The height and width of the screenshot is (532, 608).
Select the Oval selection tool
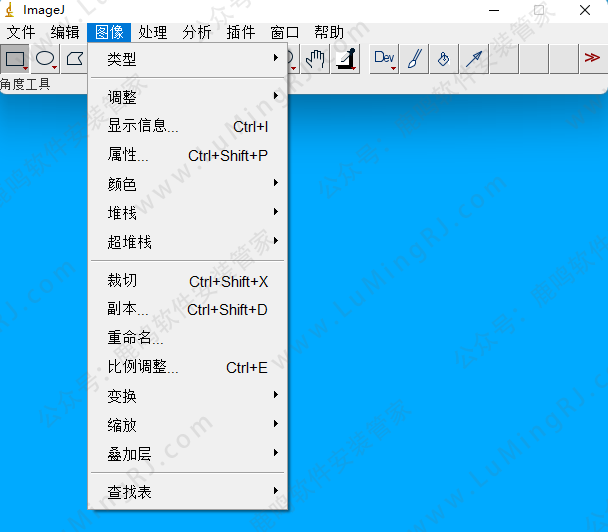point(45,59)
